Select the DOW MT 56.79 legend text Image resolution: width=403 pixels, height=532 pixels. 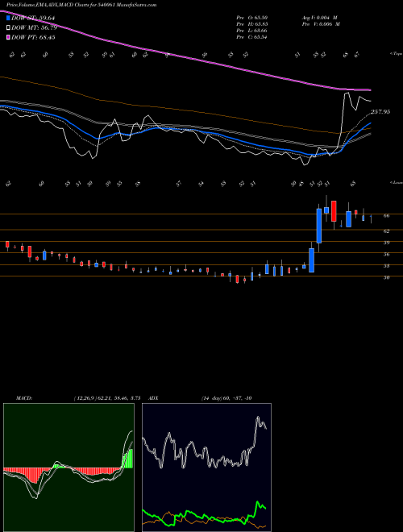[34, 28]
